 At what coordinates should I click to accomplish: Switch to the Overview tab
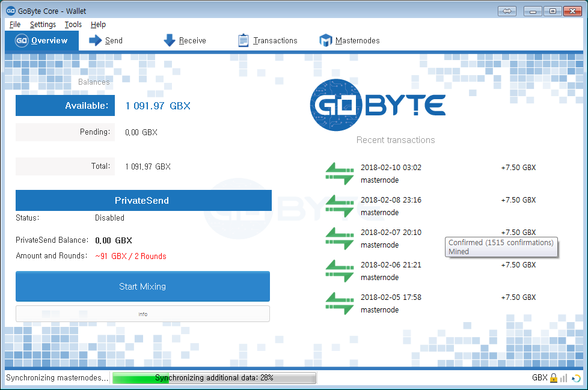(x=41, y=40)
